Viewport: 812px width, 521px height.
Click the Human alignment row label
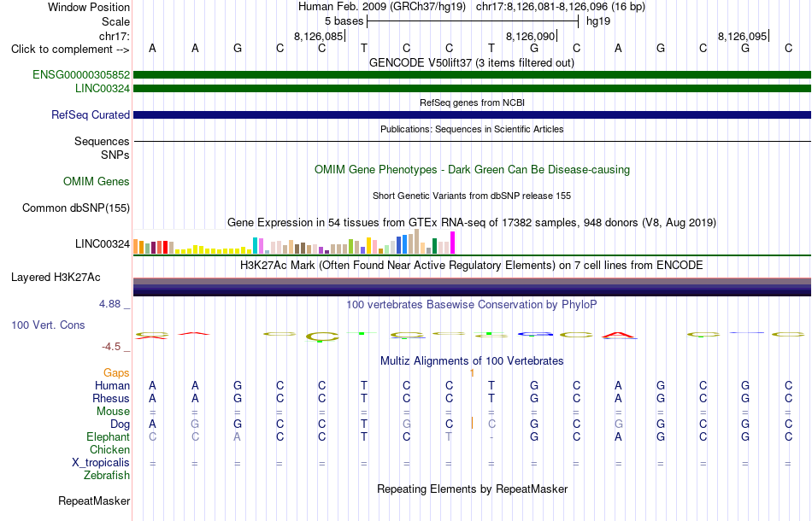(112, 386)
